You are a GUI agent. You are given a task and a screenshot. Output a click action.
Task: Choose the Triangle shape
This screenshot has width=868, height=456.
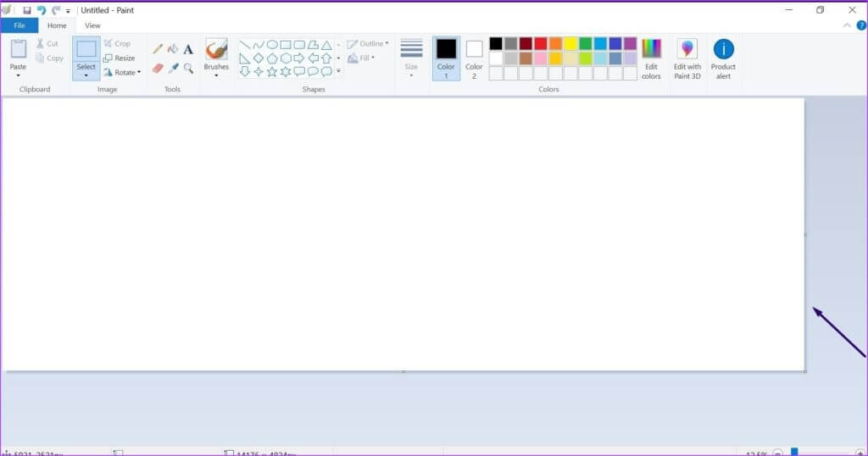(326, 45)
